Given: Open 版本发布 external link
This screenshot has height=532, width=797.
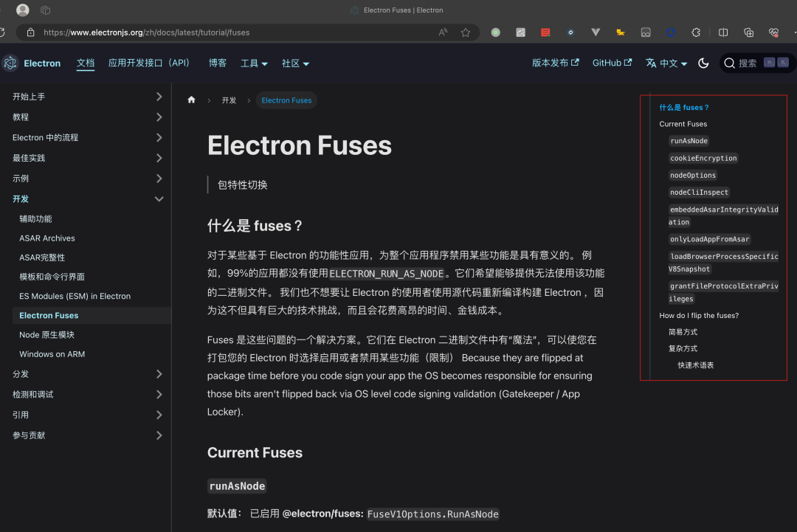Looking at the screenshot, I should [555, 63].
